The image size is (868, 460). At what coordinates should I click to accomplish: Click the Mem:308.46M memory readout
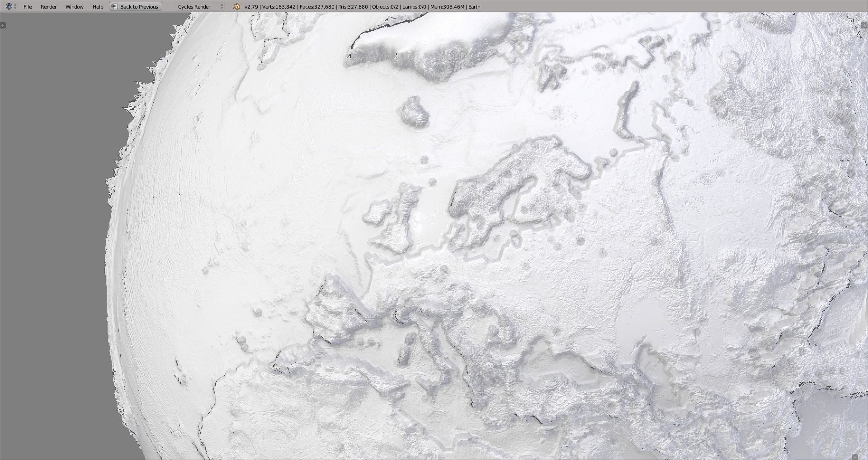[448, 6]
